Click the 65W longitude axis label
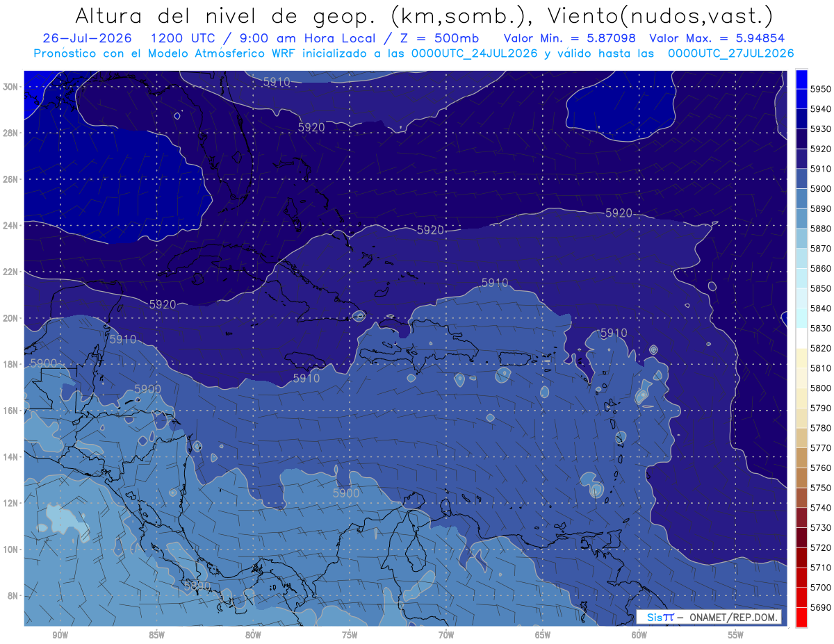 coord(543,634)
